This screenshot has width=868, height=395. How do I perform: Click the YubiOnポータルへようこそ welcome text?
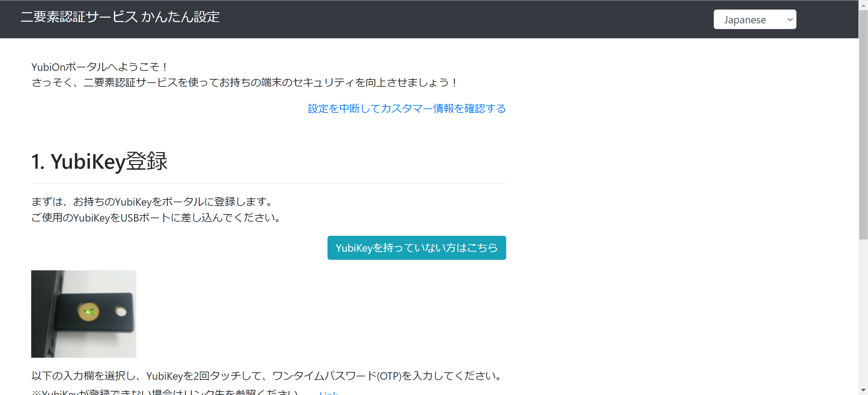click(99, 67)
